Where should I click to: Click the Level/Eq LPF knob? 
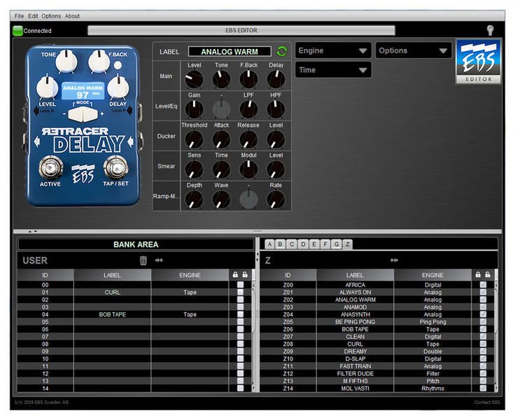coord(248,109)
